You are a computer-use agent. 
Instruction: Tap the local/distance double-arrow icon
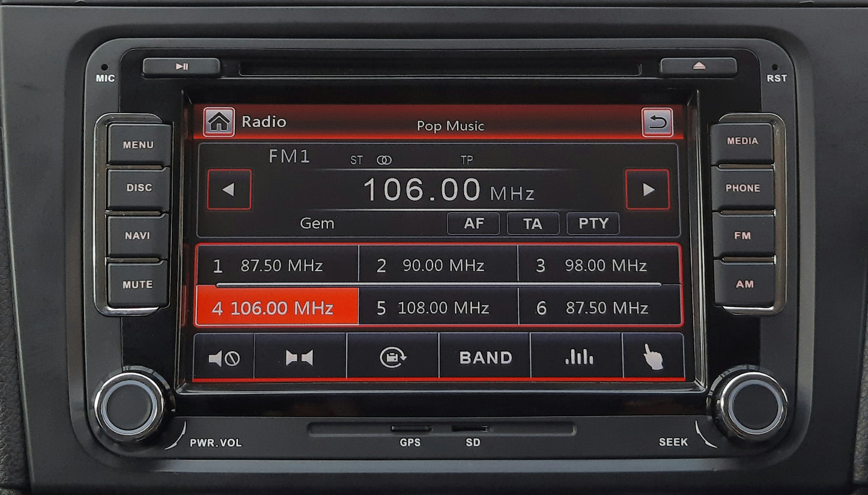[299, 358]
